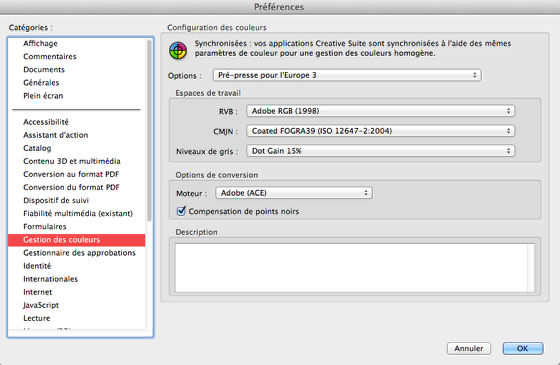Viewport: 560px width, 365px height.
Task: Click the color management wheel icon
Action: 178,51
